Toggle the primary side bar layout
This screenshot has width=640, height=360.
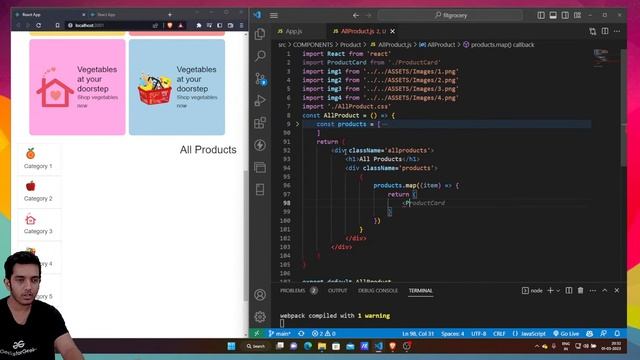541,15
